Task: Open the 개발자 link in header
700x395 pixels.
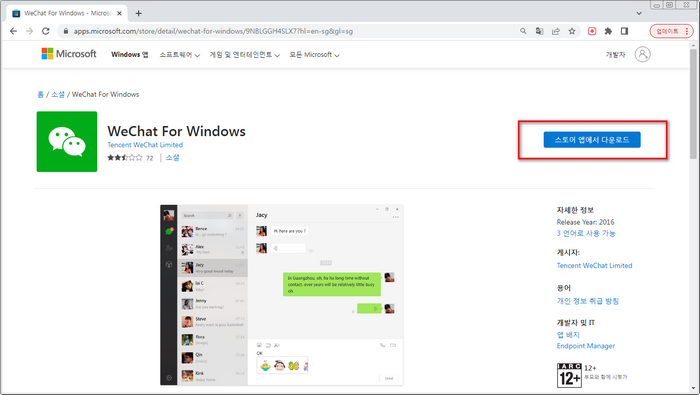Action: tap(615, 54)
